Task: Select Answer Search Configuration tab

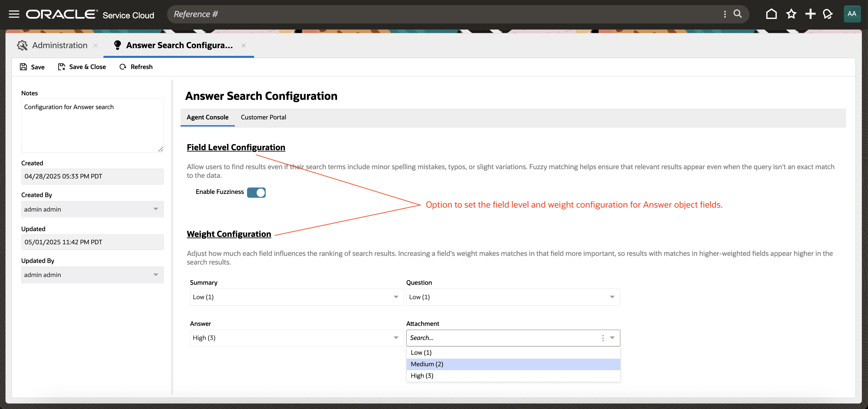Action: 179,45
